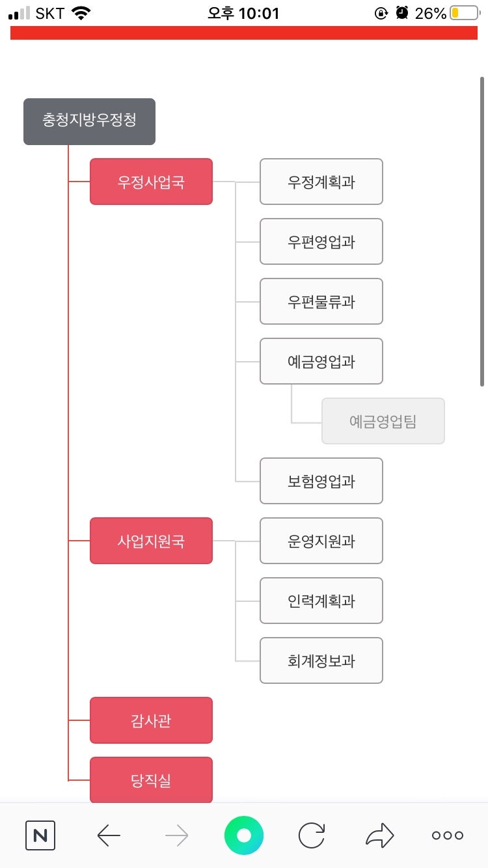Open the 당직실 node
The image size is (488, 868).
pyautogui.click(x=151, y=780)
